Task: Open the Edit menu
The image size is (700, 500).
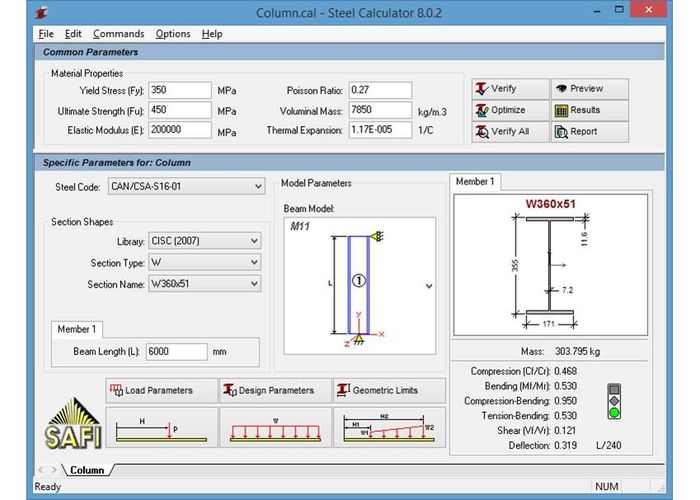Action: pyautogui.click(x=73, y=34)
